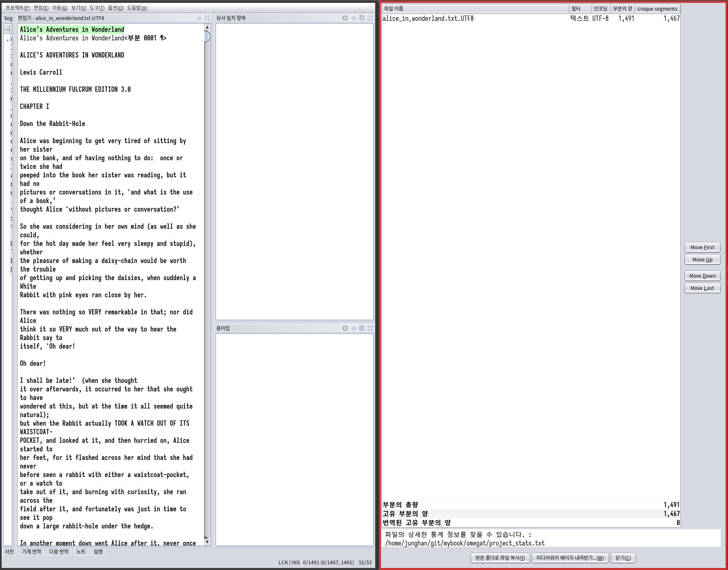This screenshot has height=570, width=728.
Task: Maximize the 용어집 glossary panel
Action: [370, 328]
